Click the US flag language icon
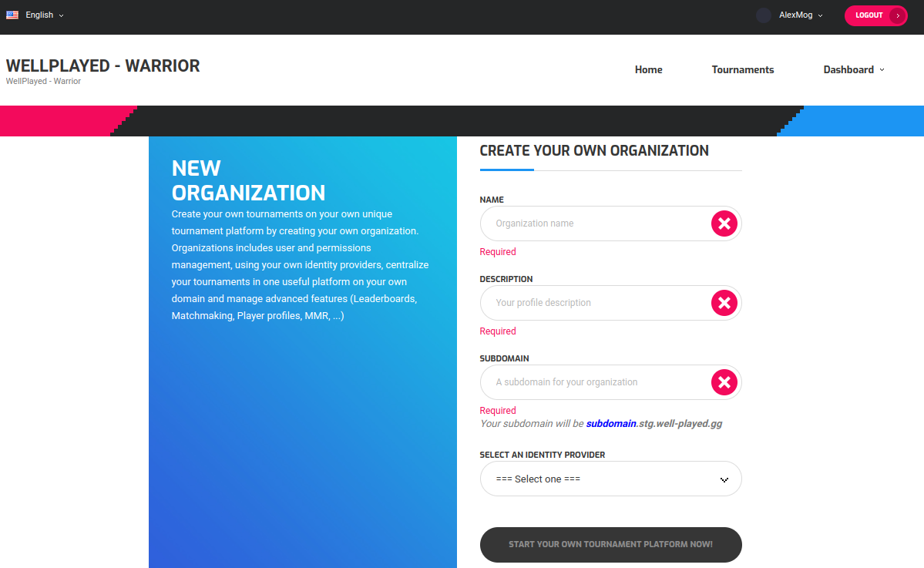The height and width of the screenshot is (568, 924). [x=12, y=15]
